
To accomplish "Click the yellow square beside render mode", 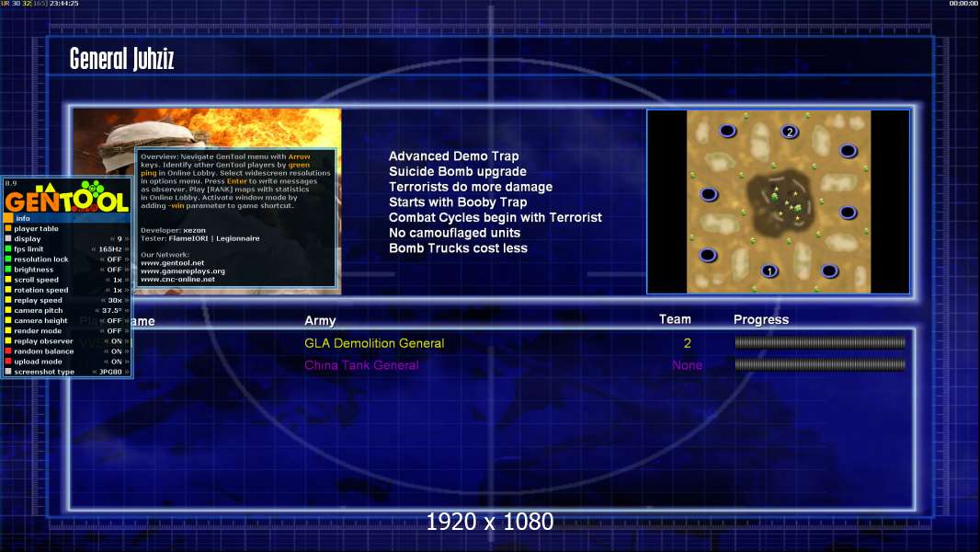I will [x=8, y=330].
